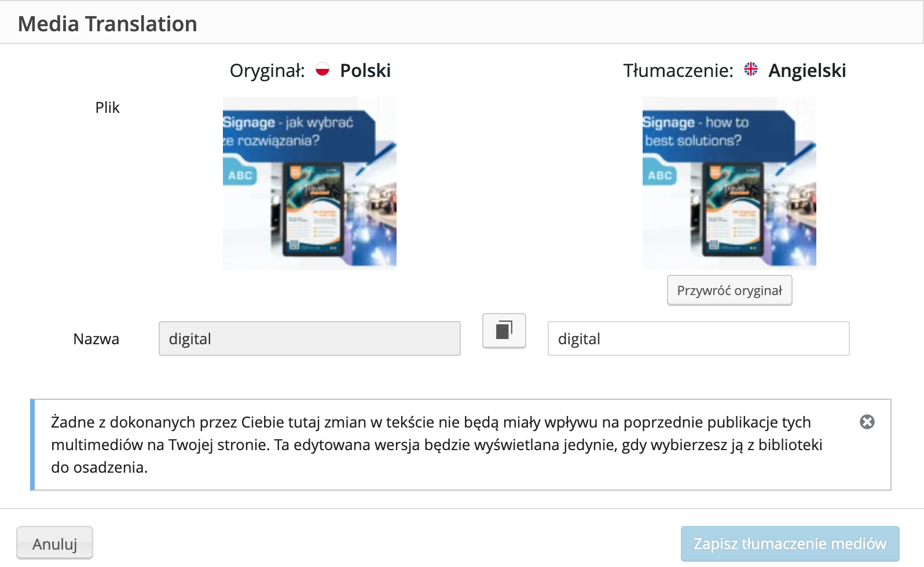Click the greyed original Nazwa field
This screenshot has width=924, height=567.
(x=310, y=338)
